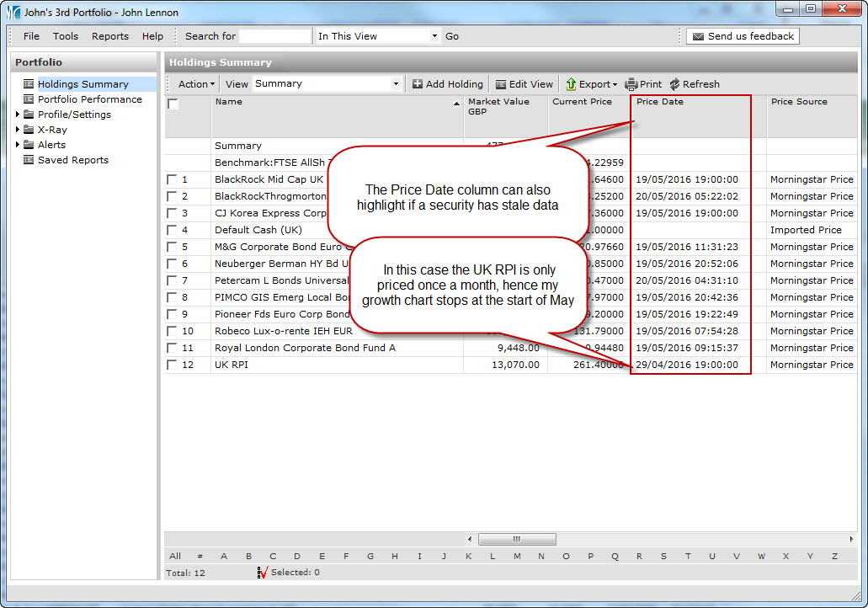Check the box for row 1 BlackRock Mid Cap

[x=172, y=179]
